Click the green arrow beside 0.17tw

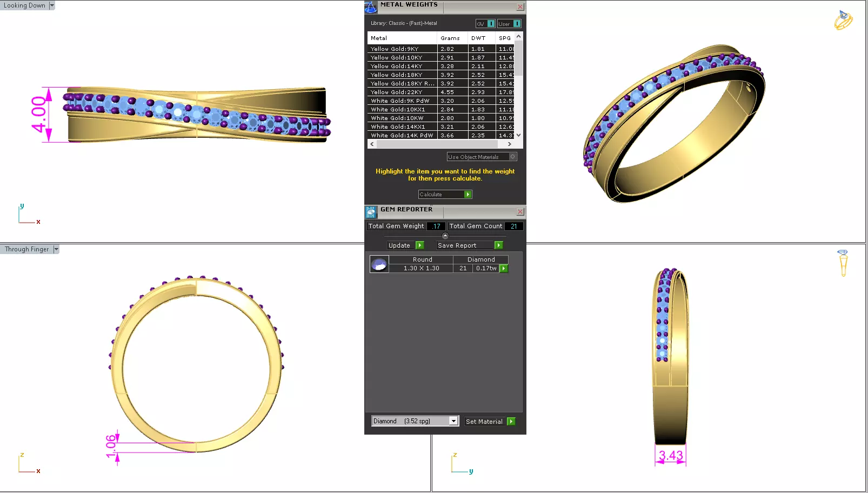pyautogui.click(x=504, y=269)
